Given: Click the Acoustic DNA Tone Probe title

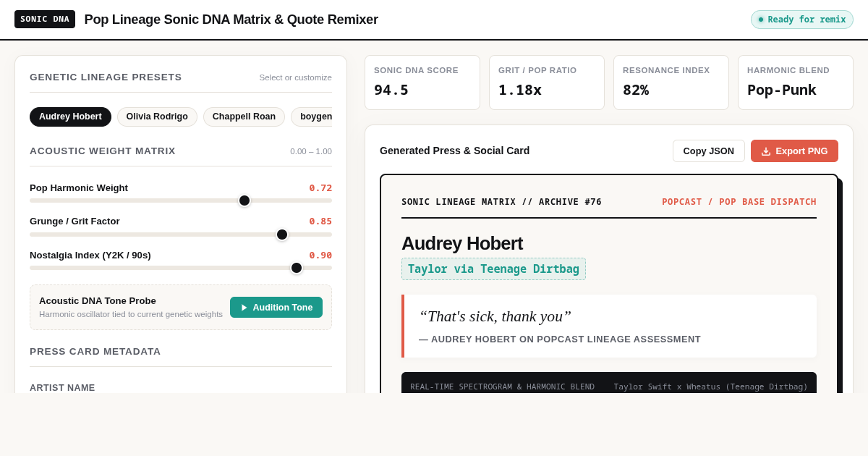Looking at the screenshot, I should pos(98,300).
